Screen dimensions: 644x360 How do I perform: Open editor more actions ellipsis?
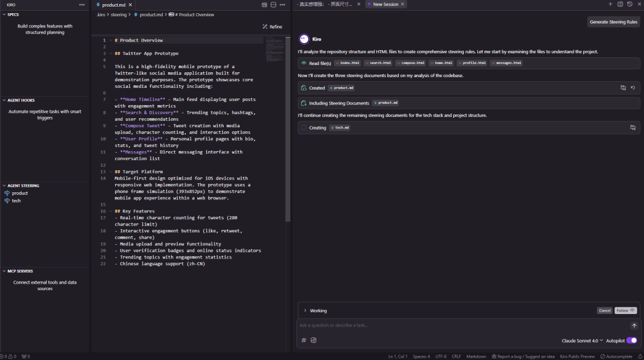(x=283, y=5)
